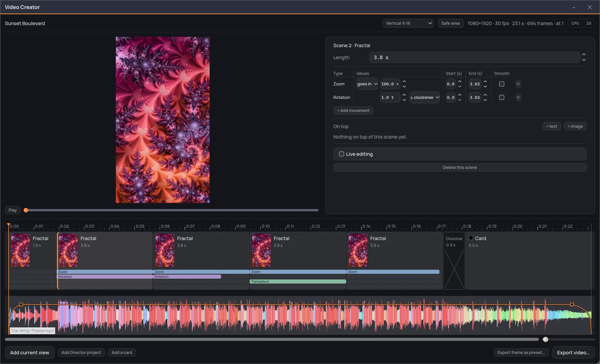Click The-Whip-Theme.mp3 audio label

pos(32,331)
